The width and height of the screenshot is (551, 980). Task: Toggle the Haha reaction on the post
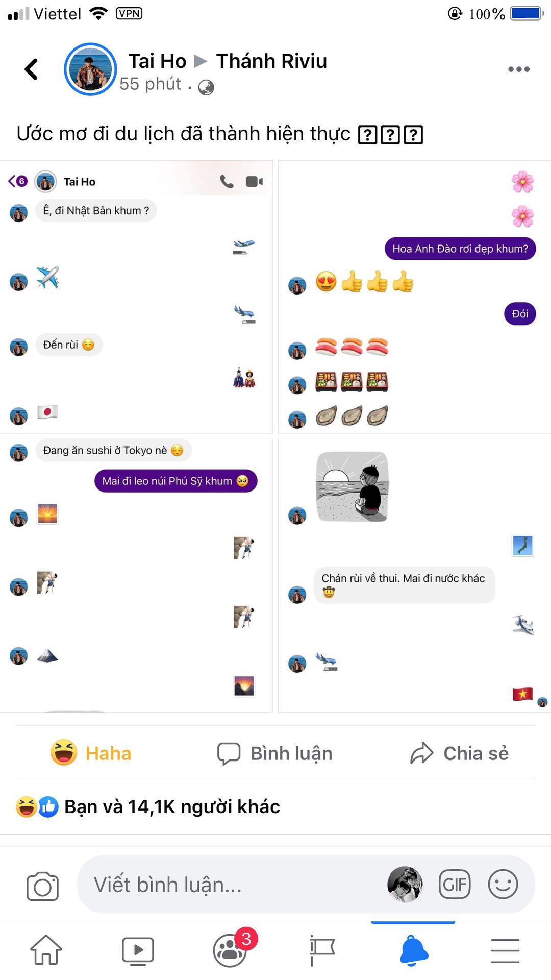click(x=91, y=753)
